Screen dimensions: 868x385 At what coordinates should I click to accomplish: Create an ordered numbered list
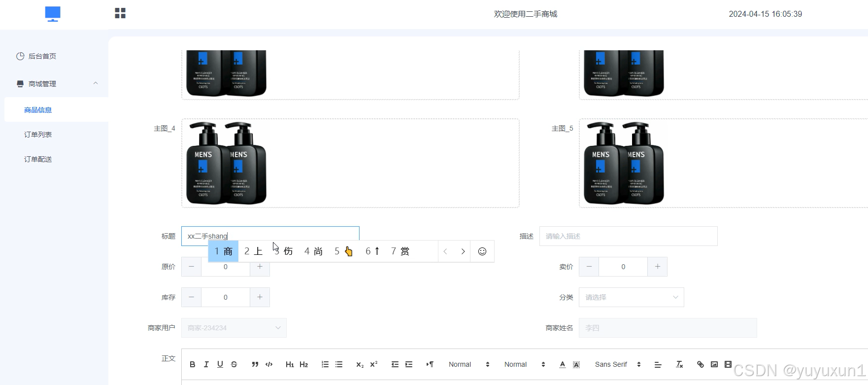pyautogui.click(x=325, y=364)
